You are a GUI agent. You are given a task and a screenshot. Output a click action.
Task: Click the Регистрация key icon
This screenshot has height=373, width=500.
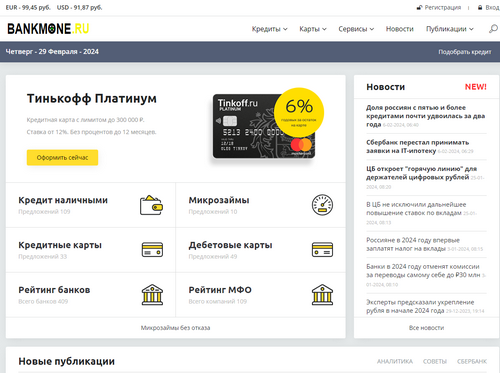(419, 7)
